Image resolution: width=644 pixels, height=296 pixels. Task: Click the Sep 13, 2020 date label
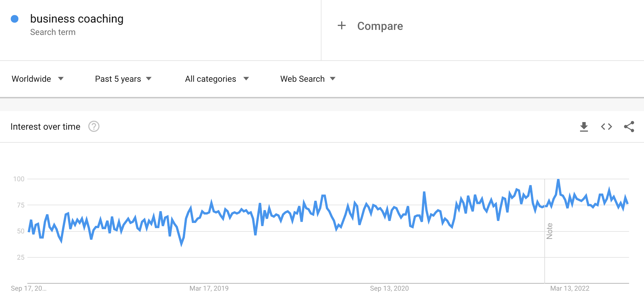(390, 288)
